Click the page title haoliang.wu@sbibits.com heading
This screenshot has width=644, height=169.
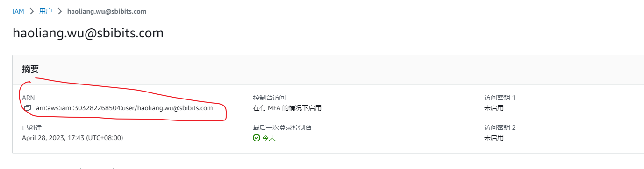click(88, 33)
